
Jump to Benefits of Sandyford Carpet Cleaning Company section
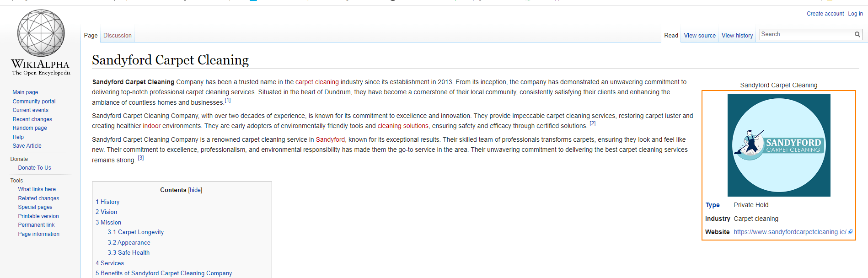tap(164, 273)
